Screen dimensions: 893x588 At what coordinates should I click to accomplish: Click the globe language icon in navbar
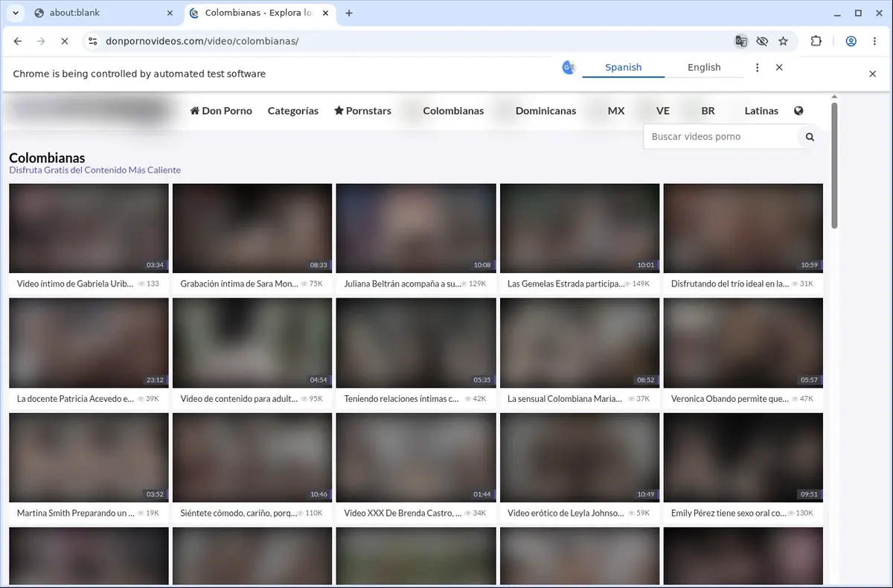(798, 111)
